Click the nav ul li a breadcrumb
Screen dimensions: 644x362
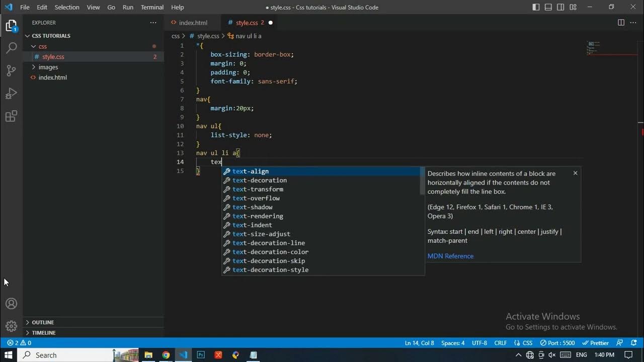click(245, 36)
